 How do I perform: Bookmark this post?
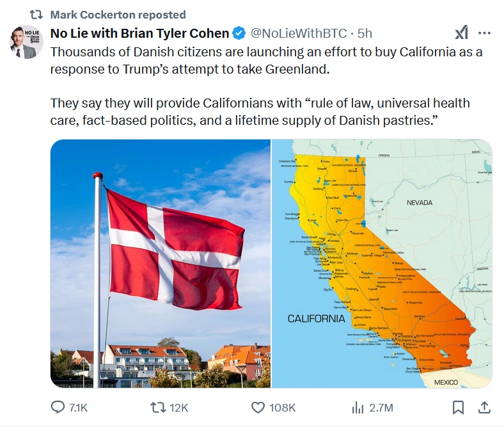458,408
